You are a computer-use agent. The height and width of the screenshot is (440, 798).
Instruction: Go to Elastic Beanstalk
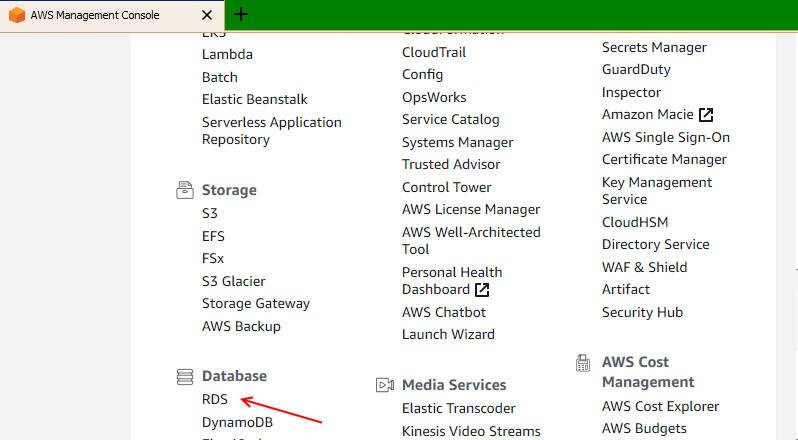coord(254,99)
